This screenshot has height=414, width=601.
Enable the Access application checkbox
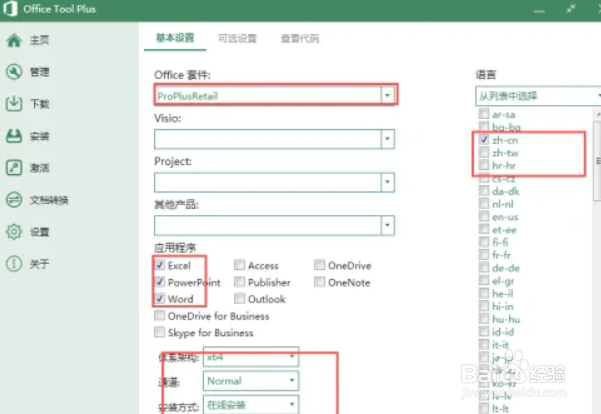click(x=240, y=265)
